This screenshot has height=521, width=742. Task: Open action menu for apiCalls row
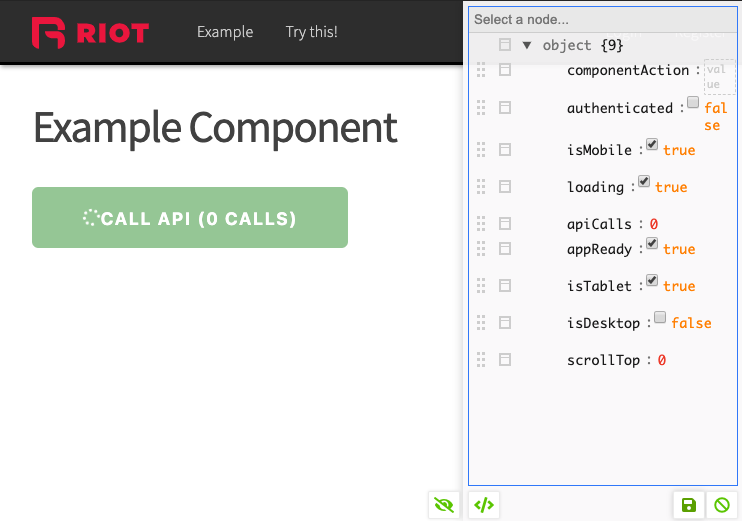click(505, 224)
